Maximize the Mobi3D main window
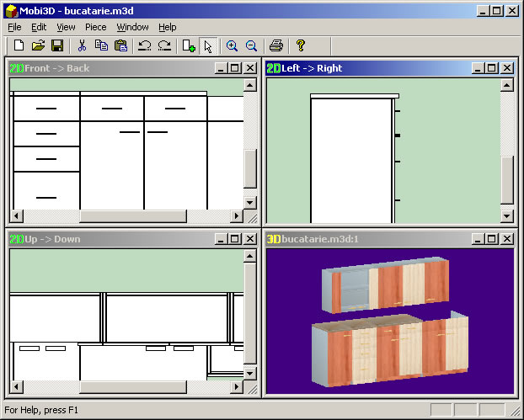The image size is (524, 420). (496, 11)
